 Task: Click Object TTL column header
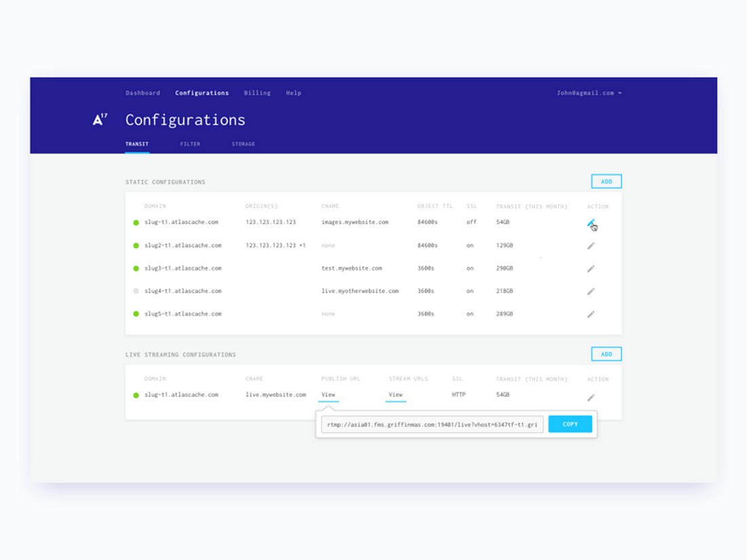pyautogui.click(x=435, y=206)
